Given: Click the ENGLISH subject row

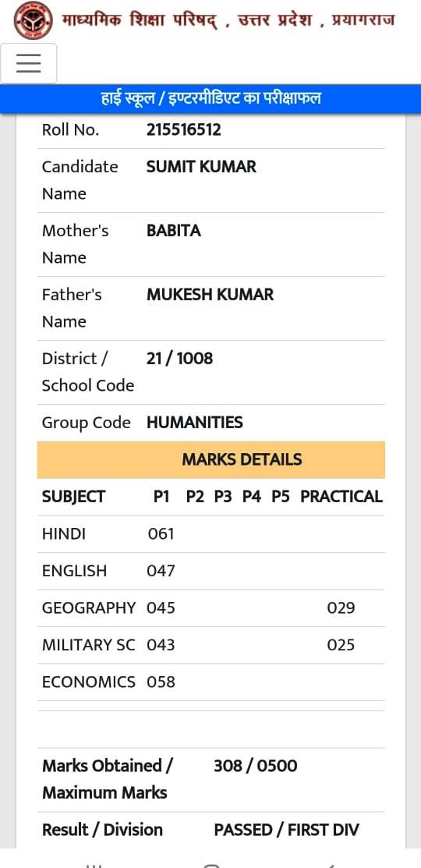Looking at the screenshot, I should [x=210, y=571].
